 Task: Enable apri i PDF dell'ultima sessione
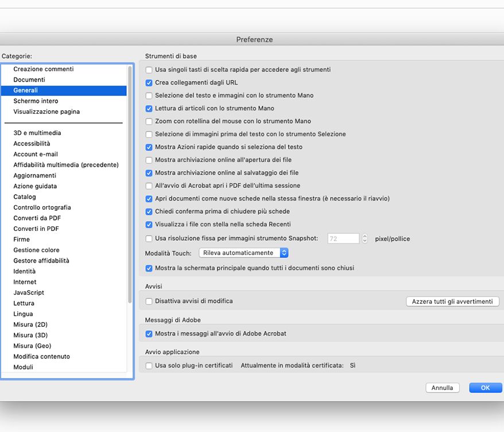(x=148, y=186)
